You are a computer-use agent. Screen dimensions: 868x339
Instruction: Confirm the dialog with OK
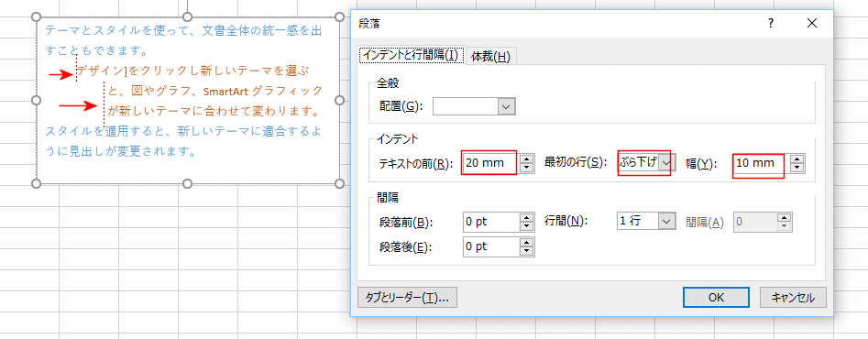point(716,297)
